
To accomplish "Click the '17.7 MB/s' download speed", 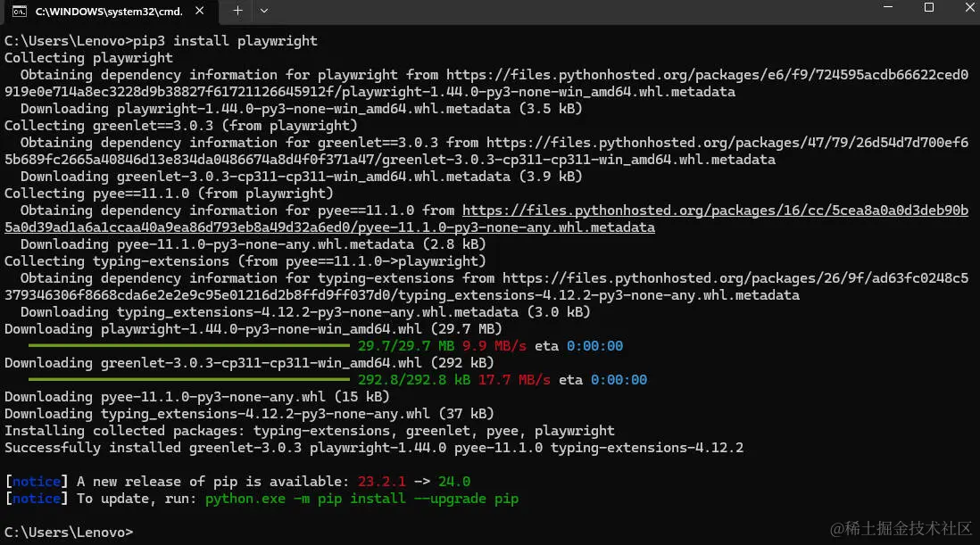I will pos(514,380).
